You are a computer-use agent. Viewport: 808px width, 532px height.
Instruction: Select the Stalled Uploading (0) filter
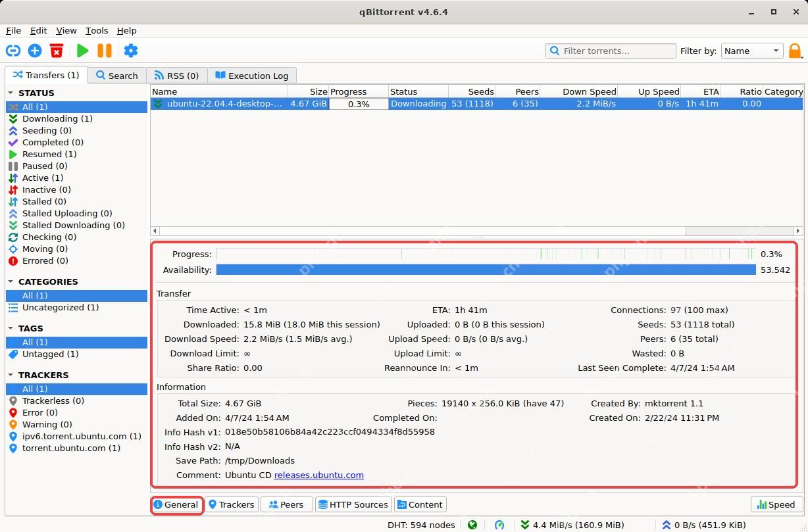pyautogui.click(x=76, y=213)
